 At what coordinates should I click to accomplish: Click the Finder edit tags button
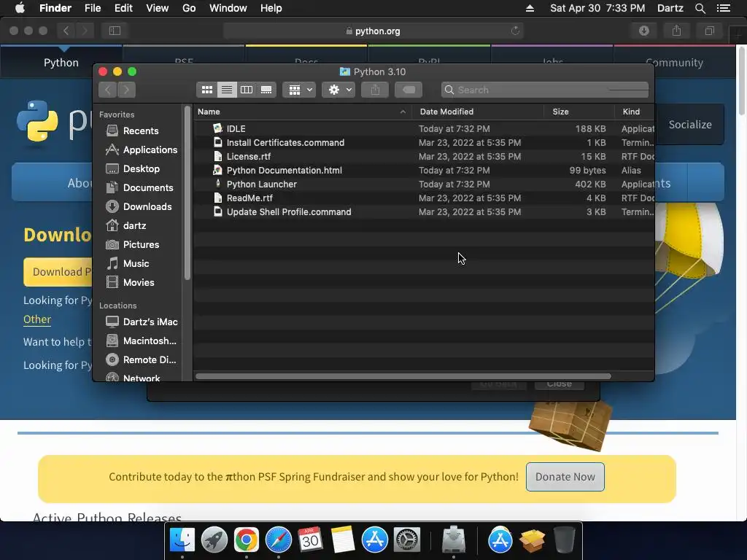(409, 90)
